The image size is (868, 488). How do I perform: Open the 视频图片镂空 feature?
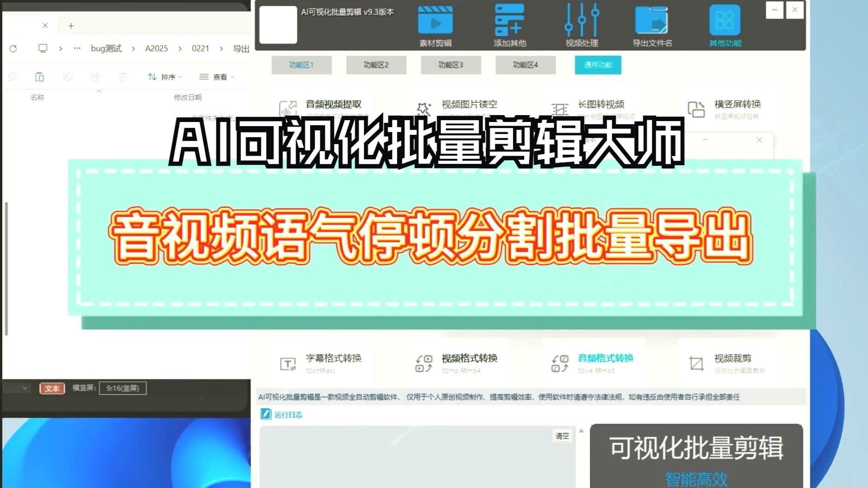tap(469, 105)
